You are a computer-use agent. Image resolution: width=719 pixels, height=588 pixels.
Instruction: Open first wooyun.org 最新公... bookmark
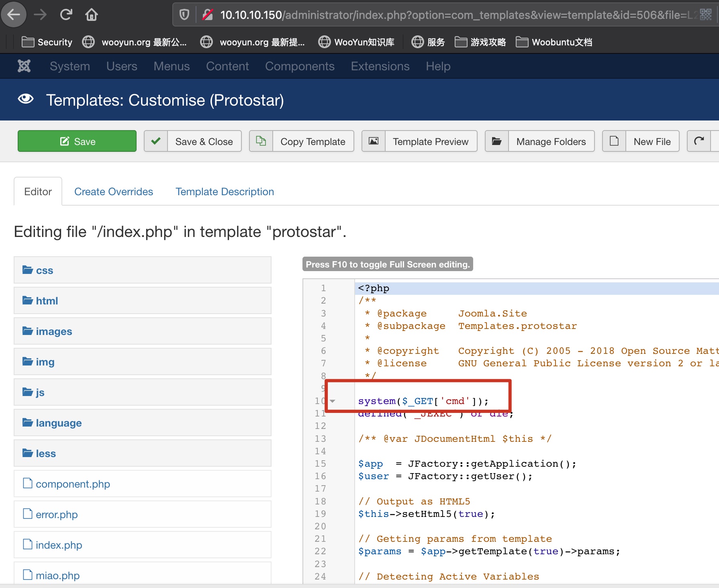point(135,42)
